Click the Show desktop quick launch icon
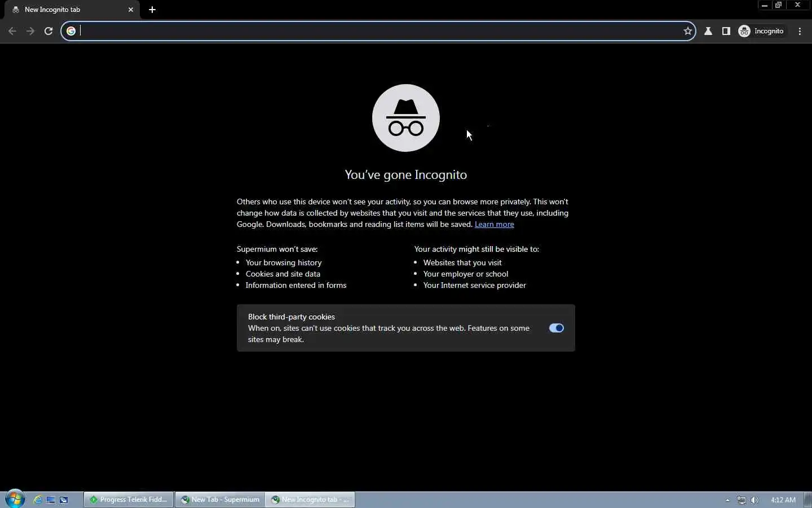This screenshot has width=812, height=508. coord(51,500)
